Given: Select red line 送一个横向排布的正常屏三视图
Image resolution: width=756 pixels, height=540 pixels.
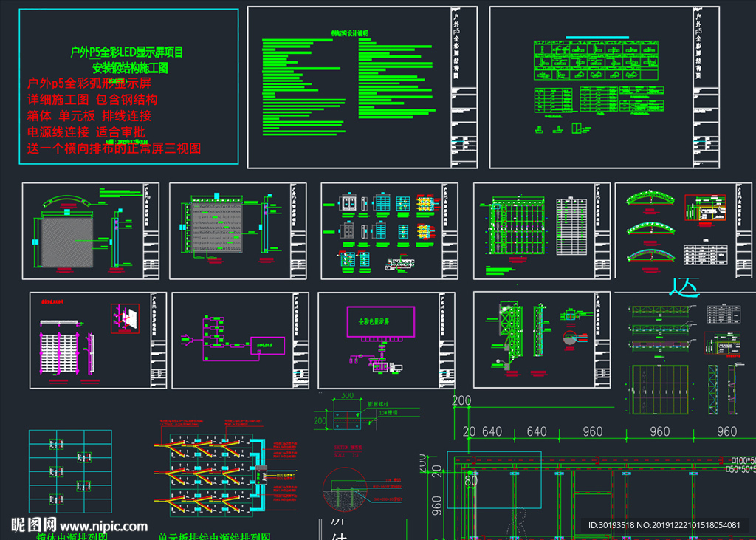Looking at the screenshot, I should tap(114, 148).
